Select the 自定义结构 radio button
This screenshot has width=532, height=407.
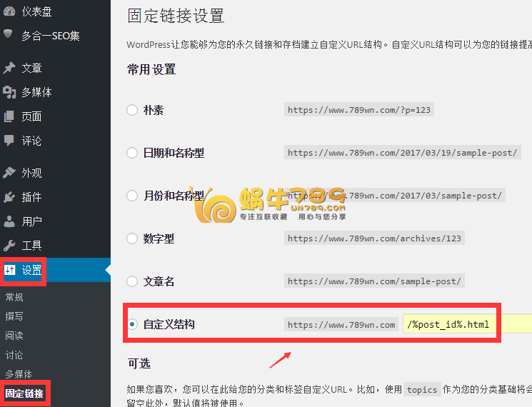coord(132,324)
